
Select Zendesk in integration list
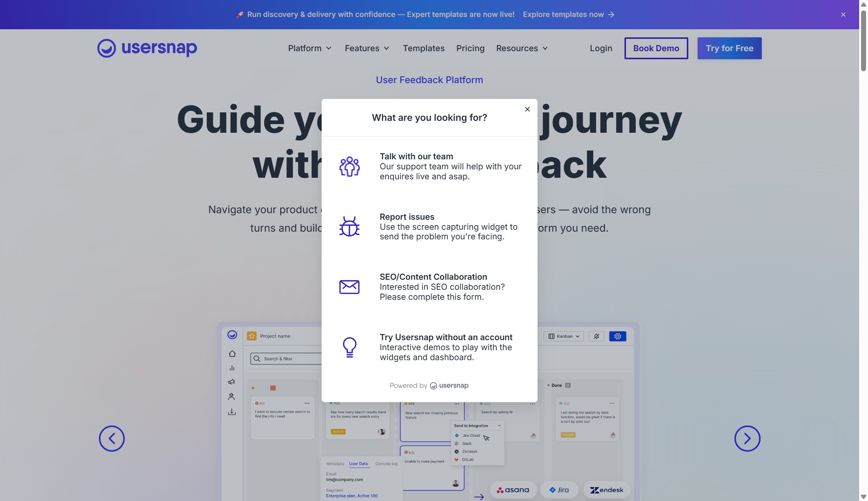(470, 452)
